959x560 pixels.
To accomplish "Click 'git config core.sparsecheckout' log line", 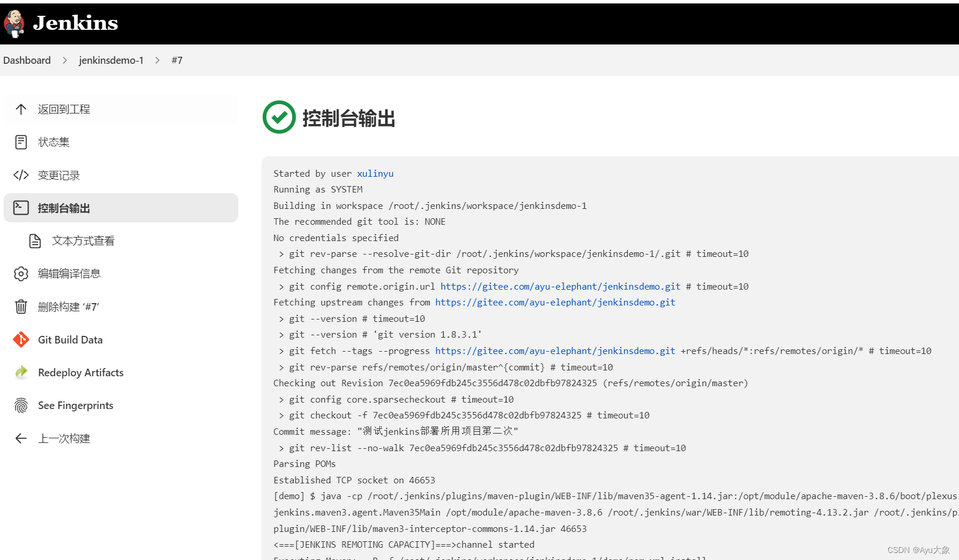I will coord(396,400).
